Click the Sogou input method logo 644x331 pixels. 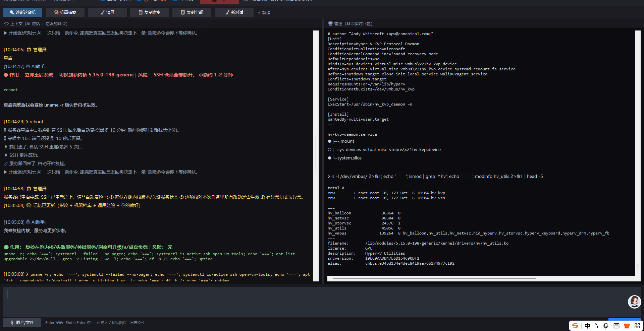(x=575, y=326)
